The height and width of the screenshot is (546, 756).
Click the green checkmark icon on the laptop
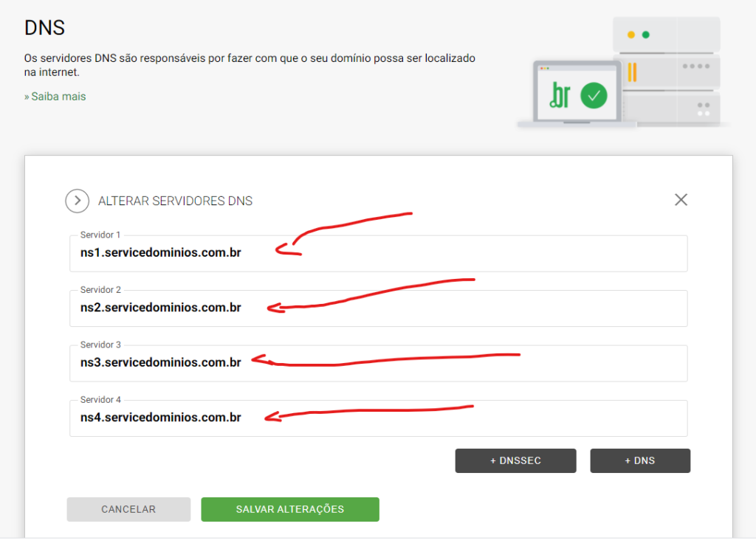[x=594, y=96]
